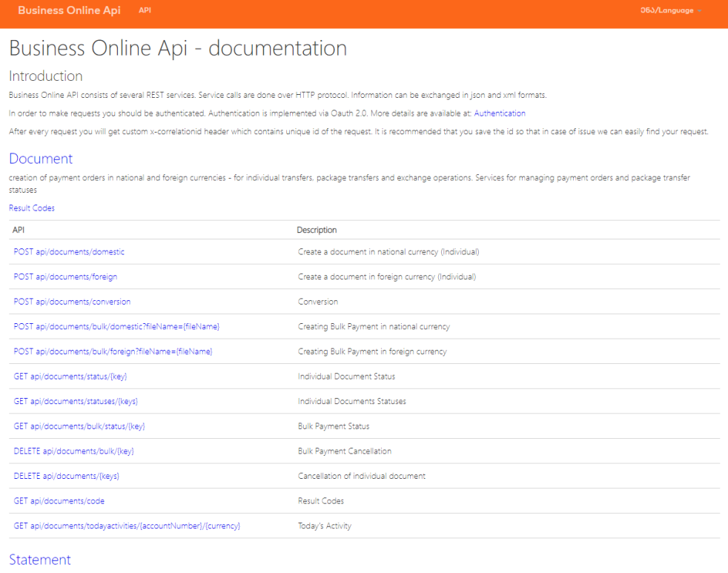Screen dimensions: 728x573
Task: Click the 'Create a document in national currency (Individual)' description
Action: coord(388,252)
